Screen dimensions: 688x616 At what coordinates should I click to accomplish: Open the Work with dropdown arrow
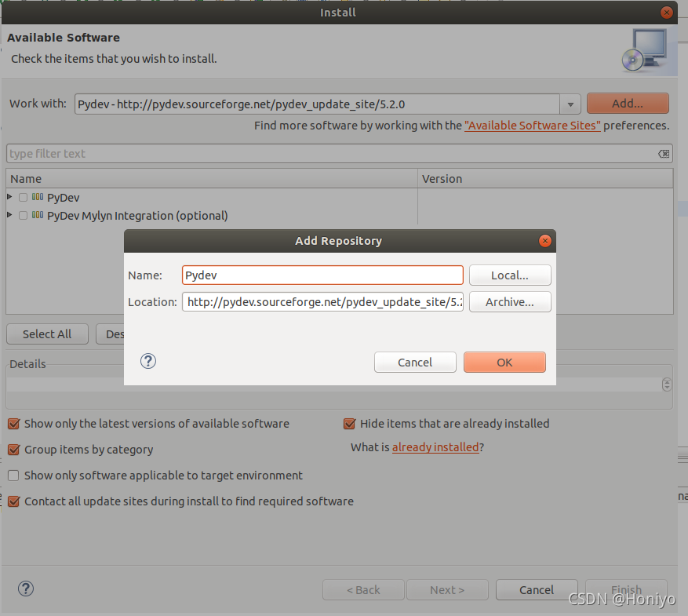click(570, 104)
